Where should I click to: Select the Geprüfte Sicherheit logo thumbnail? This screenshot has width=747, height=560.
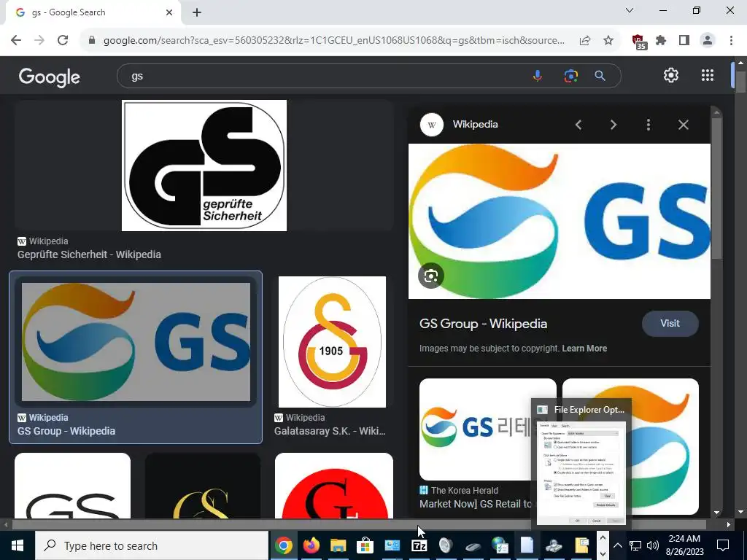pyautogui.click(x=204, y=166)
